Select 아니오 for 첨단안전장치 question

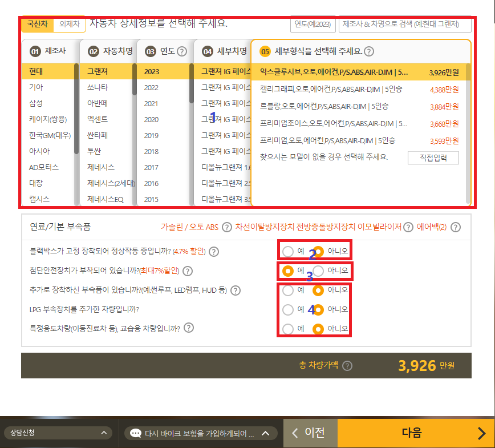pos(318,271)
